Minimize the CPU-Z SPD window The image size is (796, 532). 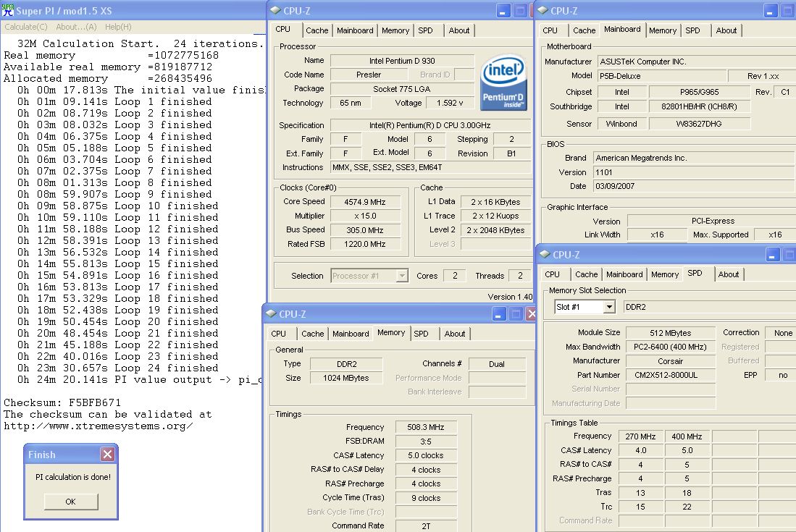click(x=771, y=255)
